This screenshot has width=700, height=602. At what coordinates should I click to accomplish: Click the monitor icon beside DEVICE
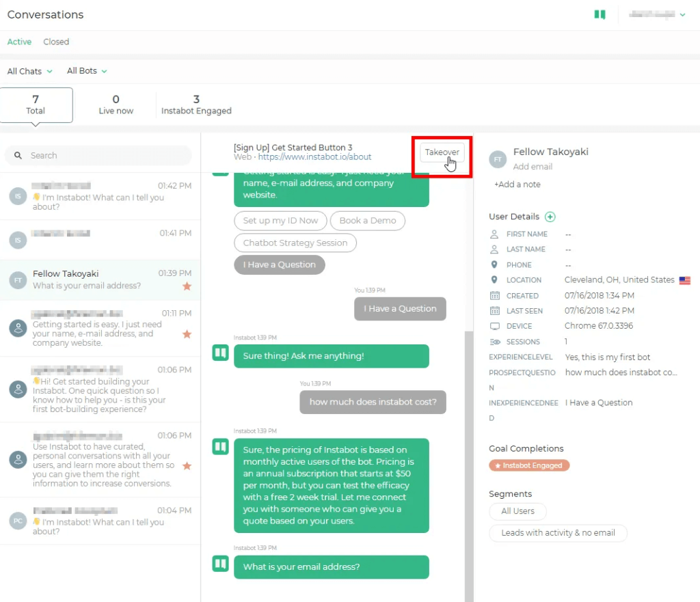pyautogui.click(x=495, y=326)
